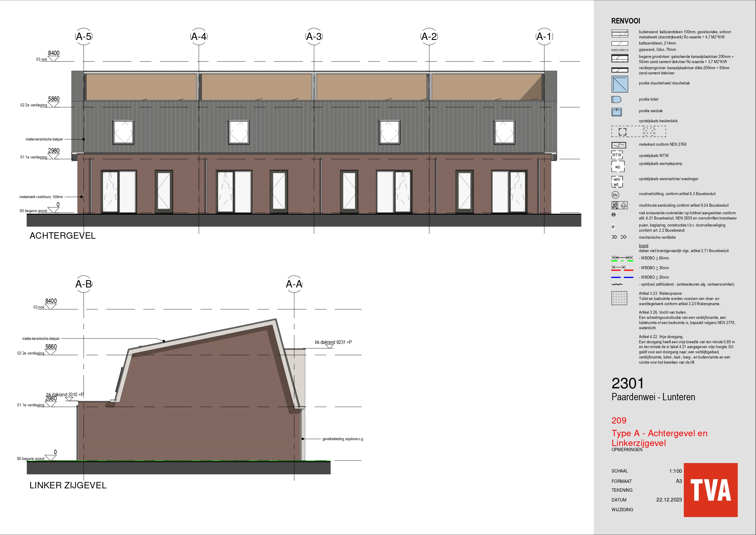
Task: Click grid bubble A-3
Action: click(314, 37)
